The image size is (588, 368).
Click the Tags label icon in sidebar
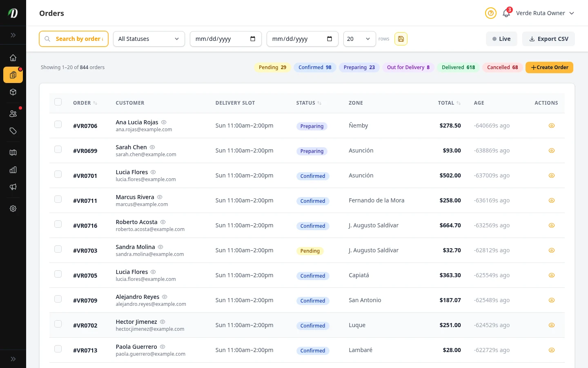pos(13,131)
